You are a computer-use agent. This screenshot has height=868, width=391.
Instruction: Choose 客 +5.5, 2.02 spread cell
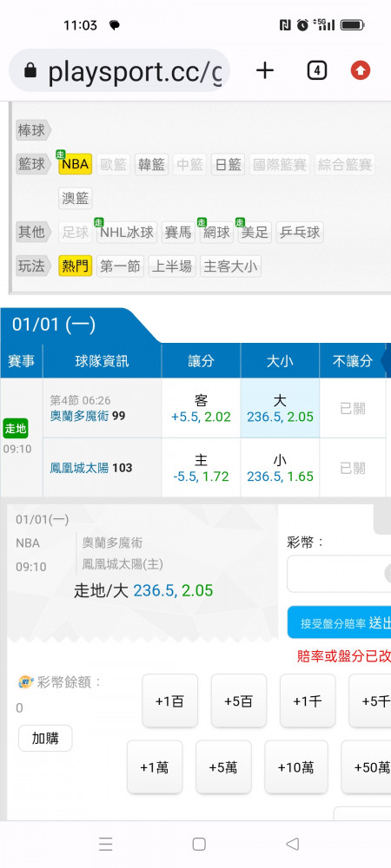(x=201, y=409)
